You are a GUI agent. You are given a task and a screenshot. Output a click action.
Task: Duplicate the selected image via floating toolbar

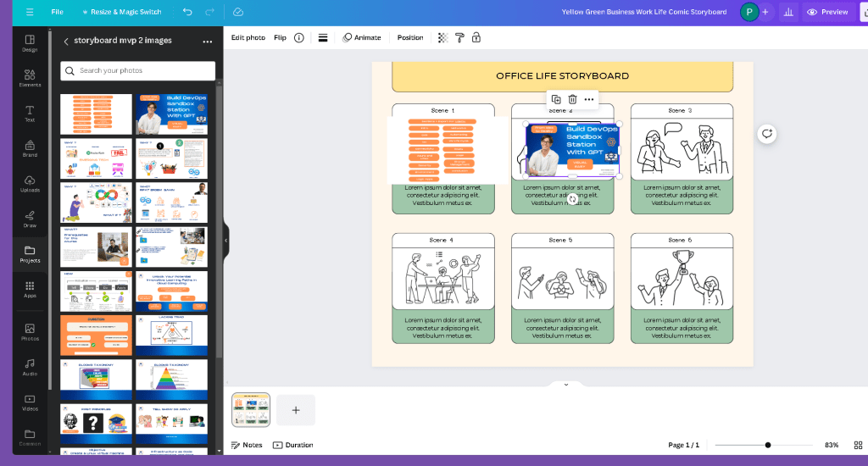point(556,100)
